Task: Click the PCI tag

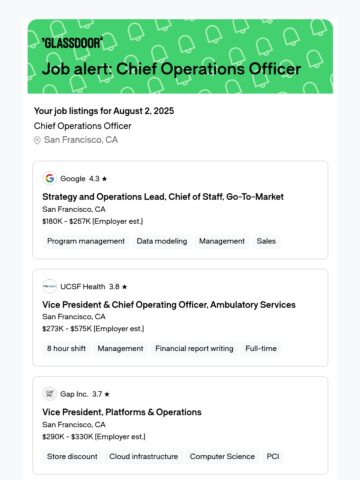Action: [x=273, y=456]
